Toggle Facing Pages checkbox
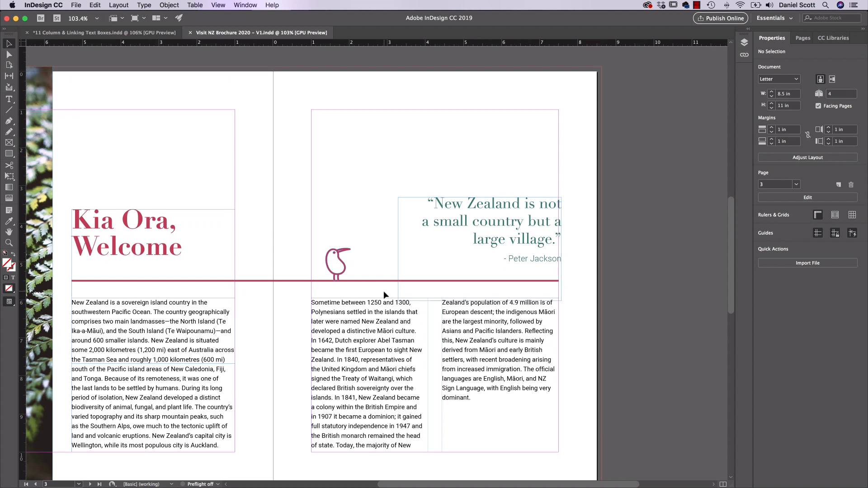 [x=817, y=106]
